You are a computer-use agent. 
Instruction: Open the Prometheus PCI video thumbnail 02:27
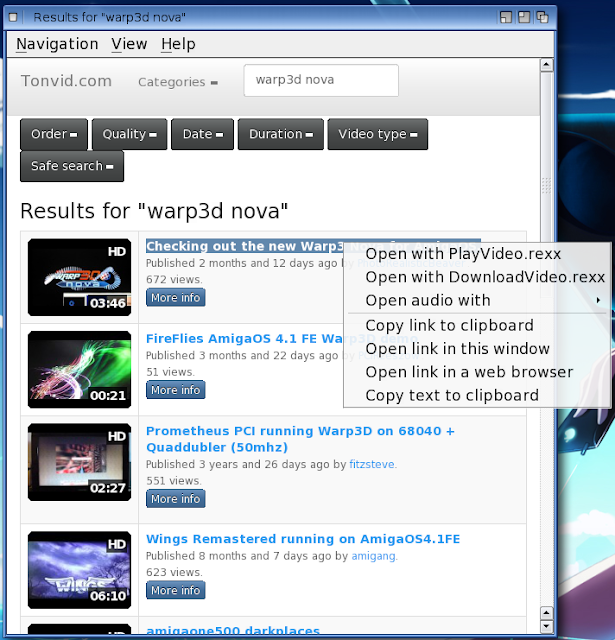[x=80, y=462]
